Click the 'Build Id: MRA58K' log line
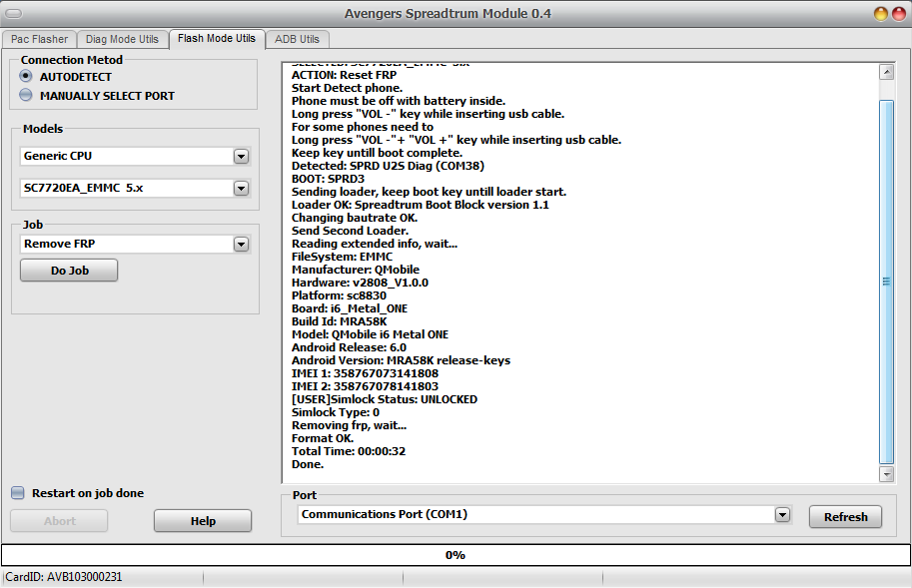The height and width of the screenshot is (588, 912). [339, 321]
